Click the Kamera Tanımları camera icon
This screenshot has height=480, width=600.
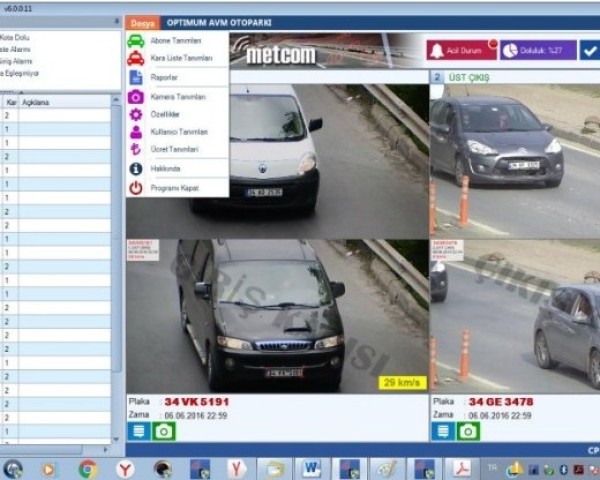click(x=136, y=97)
